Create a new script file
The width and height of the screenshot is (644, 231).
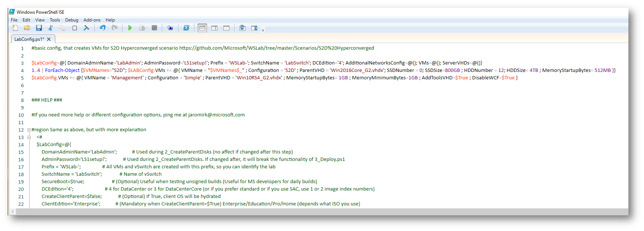(x=15, y=28)
